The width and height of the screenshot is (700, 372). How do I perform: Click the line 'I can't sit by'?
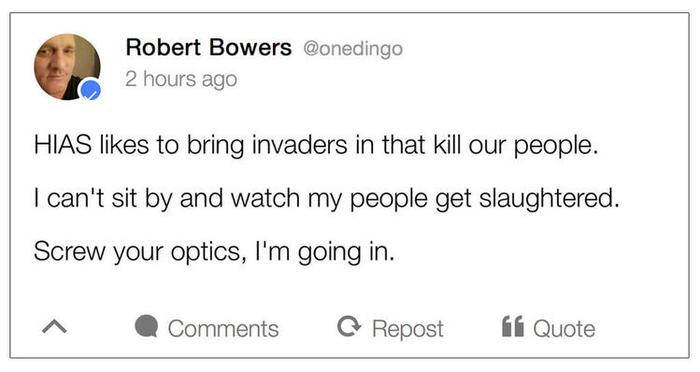(327, 199)
